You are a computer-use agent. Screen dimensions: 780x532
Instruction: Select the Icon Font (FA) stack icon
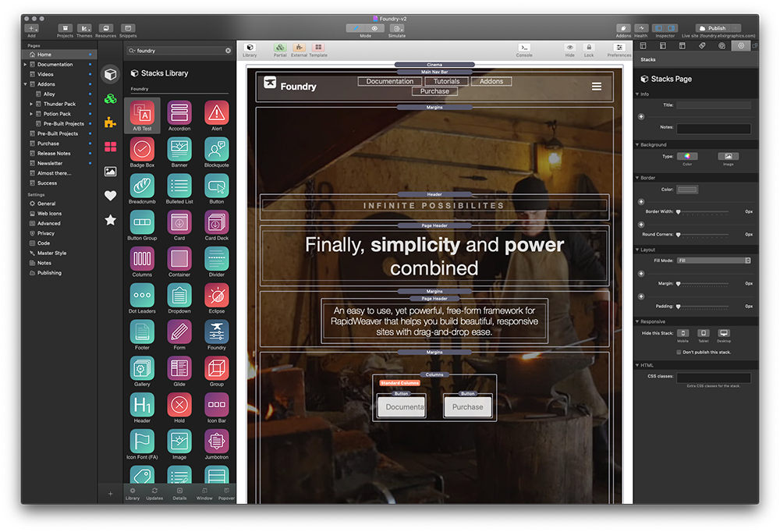coord(142,442)
